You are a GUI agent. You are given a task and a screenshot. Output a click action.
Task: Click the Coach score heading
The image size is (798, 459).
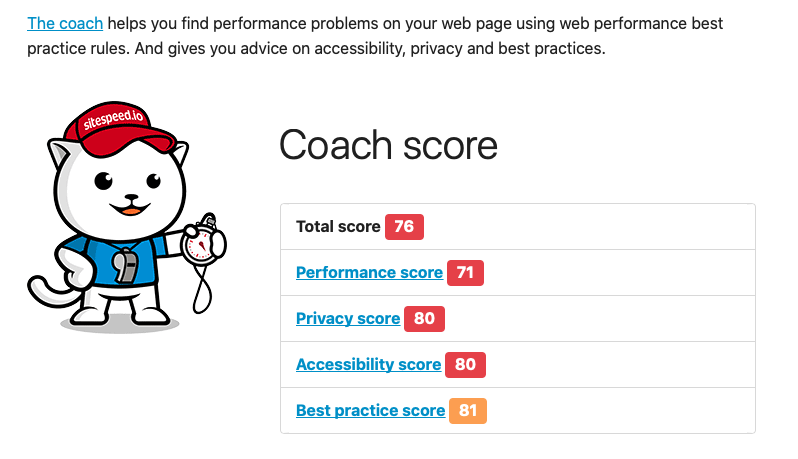pyautogui.click(x=388, y=146)
